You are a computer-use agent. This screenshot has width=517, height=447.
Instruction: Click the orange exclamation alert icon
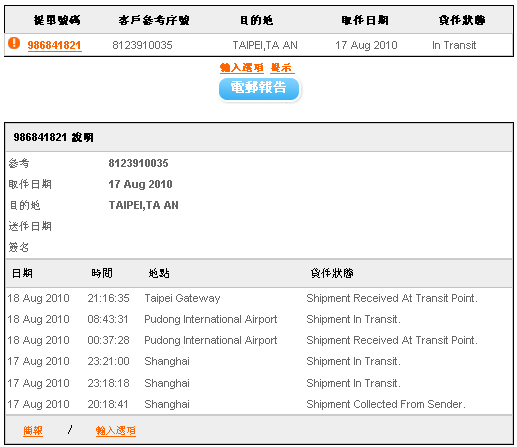tap(14, 43)
